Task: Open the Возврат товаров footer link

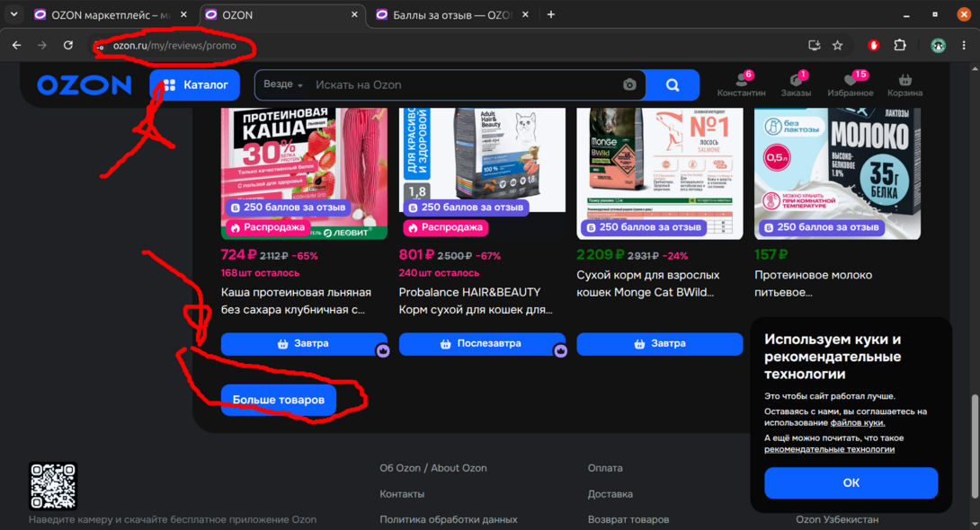Action: [628, 519]
